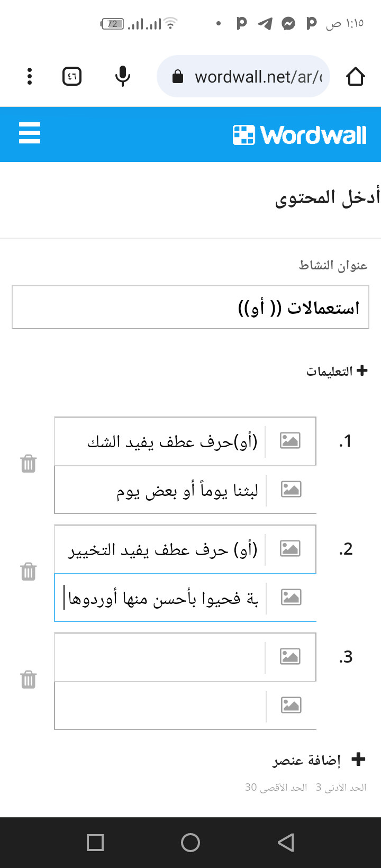Screen dimensions: 381x868
Task: Add image to item 1 answer
Action: (291, 489)
